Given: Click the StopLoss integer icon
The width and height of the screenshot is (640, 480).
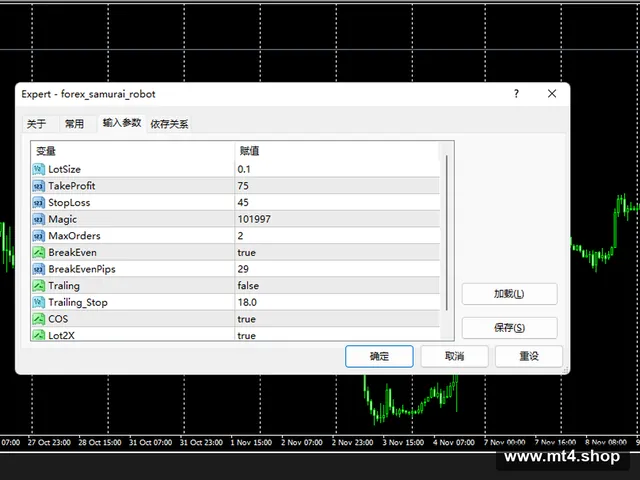Looking at the screenshot, I should 38,202.
